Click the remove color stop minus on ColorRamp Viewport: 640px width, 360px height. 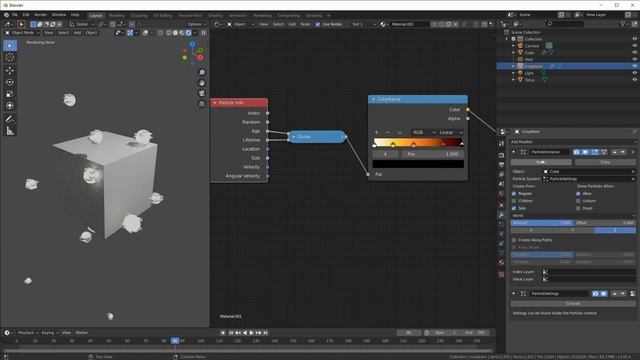click(388, 132)
